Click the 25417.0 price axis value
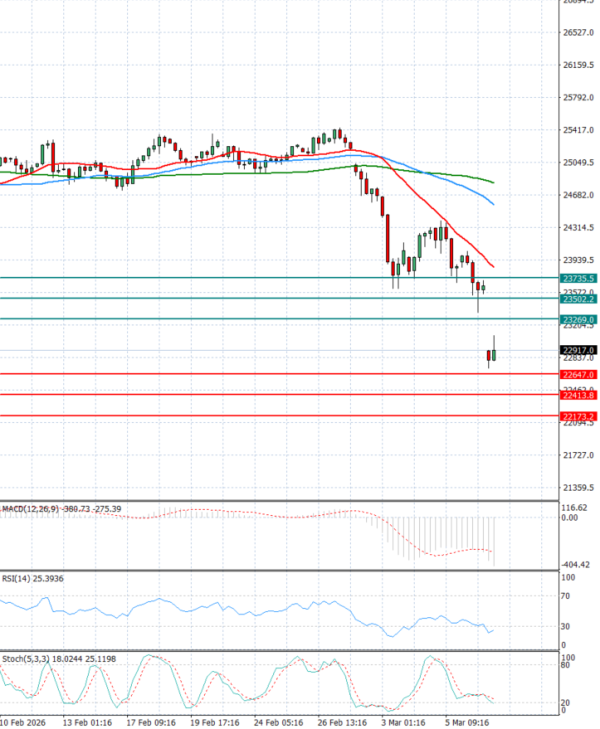This screenshot has width=600, height=729. point(579,130)
